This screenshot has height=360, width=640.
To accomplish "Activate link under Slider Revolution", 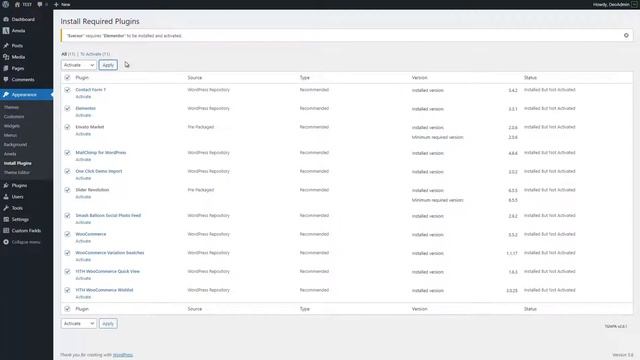I will pos(83,197).
